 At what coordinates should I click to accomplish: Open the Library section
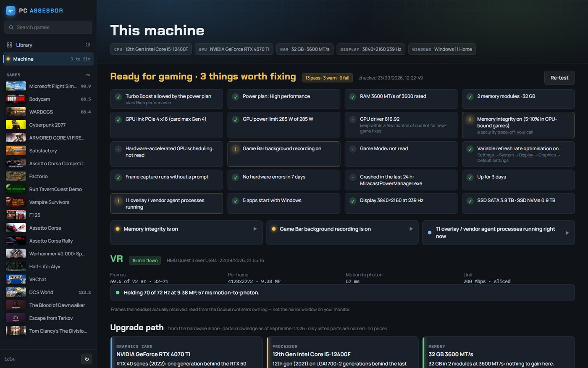[48, 45]
